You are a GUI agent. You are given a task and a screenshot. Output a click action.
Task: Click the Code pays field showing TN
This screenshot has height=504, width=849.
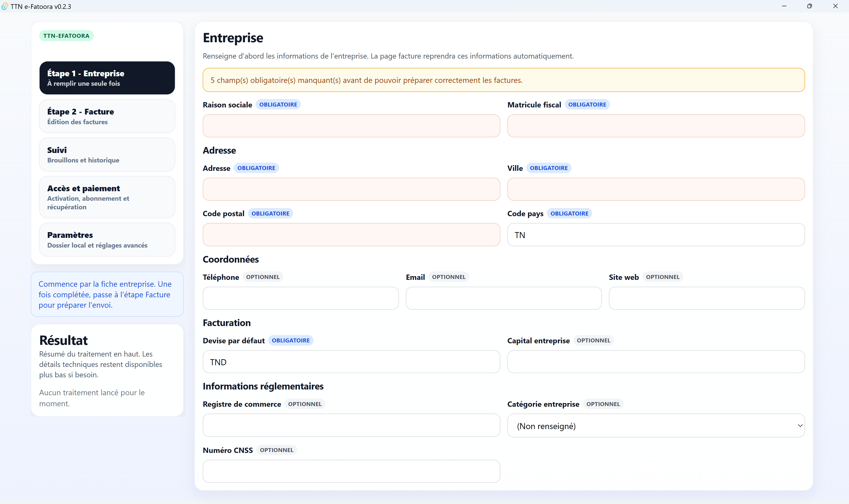click(655, 234)
